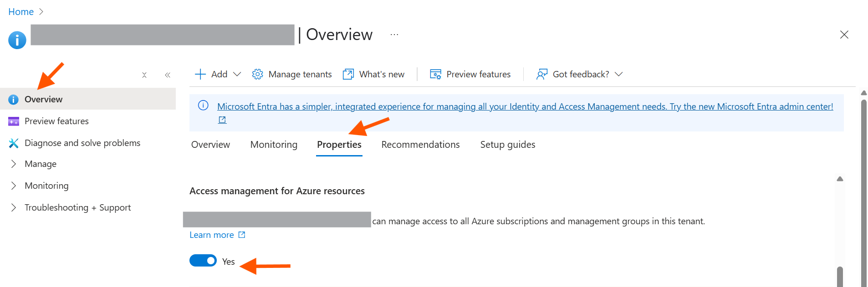Open the Learn more link
Screen dimensions: 868x287
pos(212,235)
